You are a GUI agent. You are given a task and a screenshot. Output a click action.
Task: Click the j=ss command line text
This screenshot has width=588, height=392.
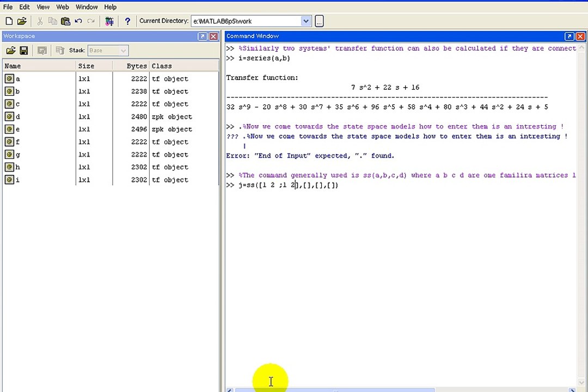click(x=288, y=185)
